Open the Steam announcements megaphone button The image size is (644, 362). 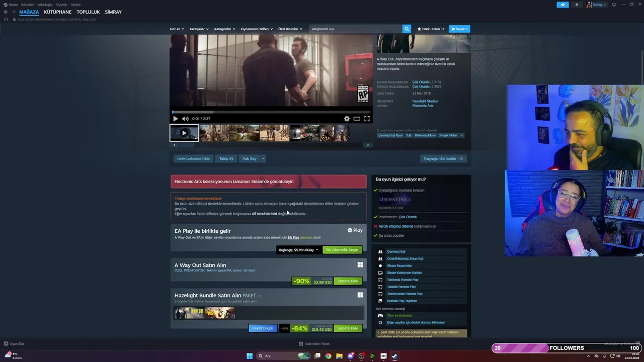(x=562, y=5)
